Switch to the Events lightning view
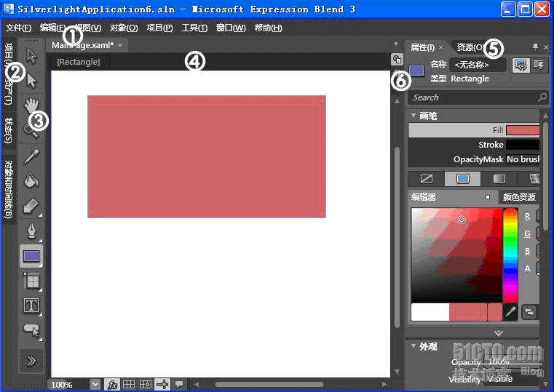This screenshot has height=392, width=554. pos(539,65)
